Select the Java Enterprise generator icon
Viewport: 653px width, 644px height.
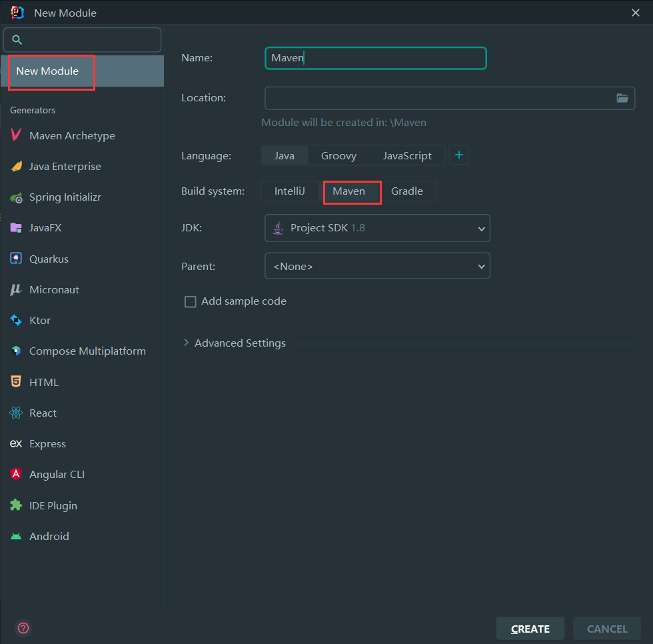[x=16, y=167]
